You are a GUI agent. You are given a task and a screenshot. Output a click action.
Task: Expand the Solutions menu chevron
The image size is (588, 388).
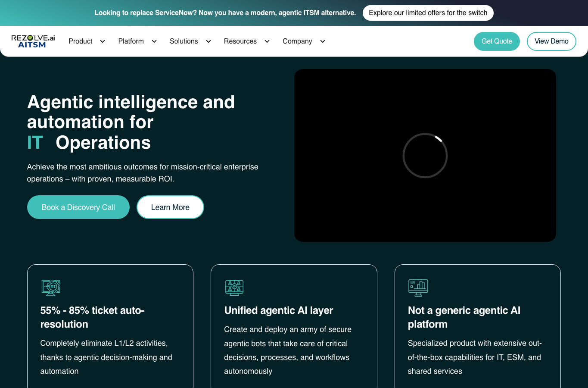(208, 41)
